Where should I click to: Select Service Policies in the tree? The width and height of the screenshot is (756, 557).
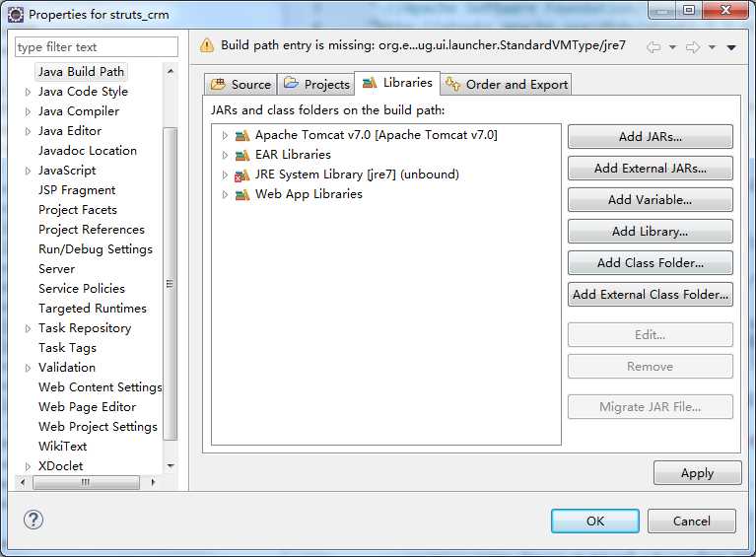click(x=82, y=289)
